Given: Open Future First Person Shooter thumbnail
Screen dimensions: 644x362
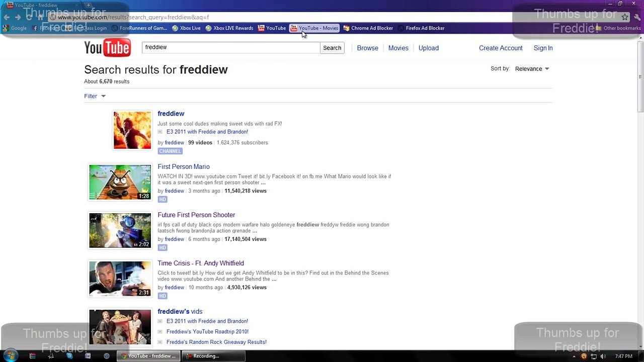Looking at the screenshot, I should pos(120,230).
